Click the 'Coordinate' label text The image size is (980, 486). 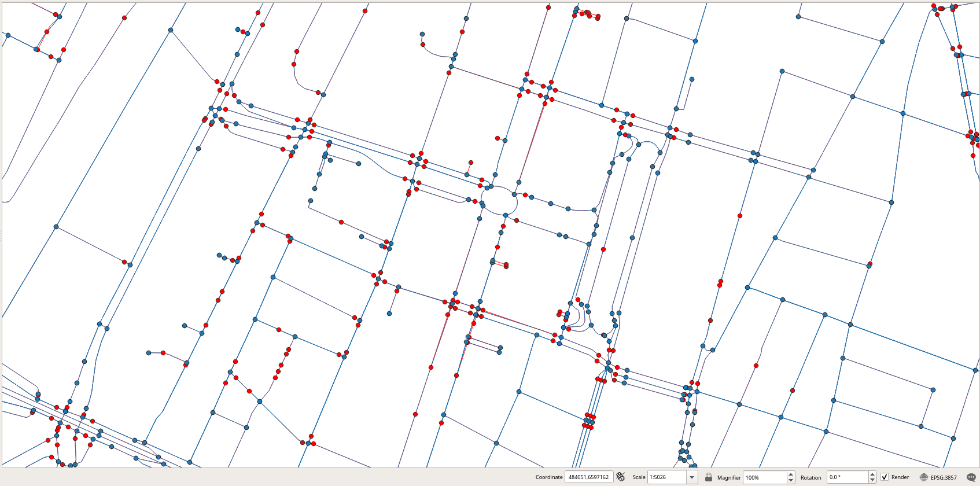click(x=549, y=477)
